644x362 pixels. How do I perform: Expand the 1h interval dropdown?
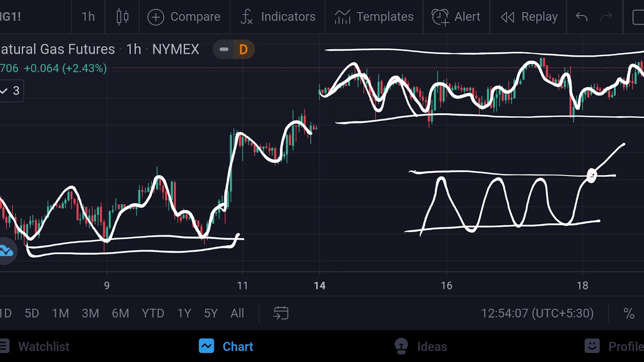pyautogui.click(x=88, y=17)
